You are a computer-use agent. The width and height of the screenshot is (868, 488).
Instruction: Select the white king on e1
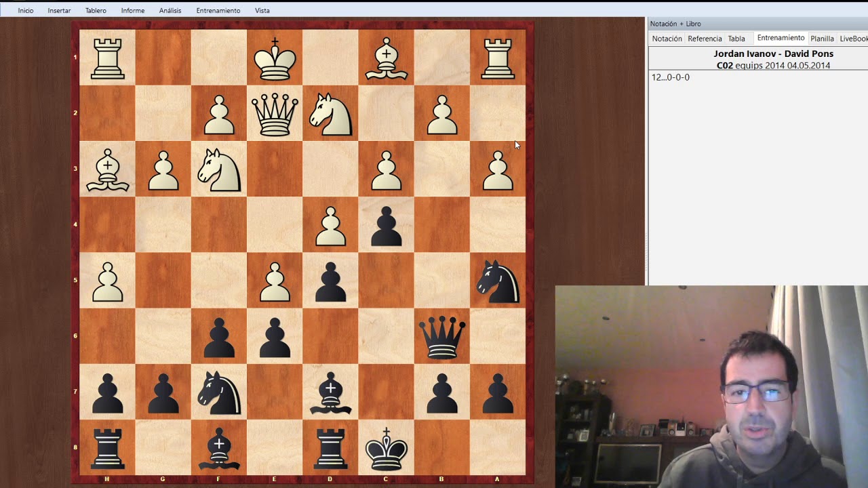click(x=275, y=59)
